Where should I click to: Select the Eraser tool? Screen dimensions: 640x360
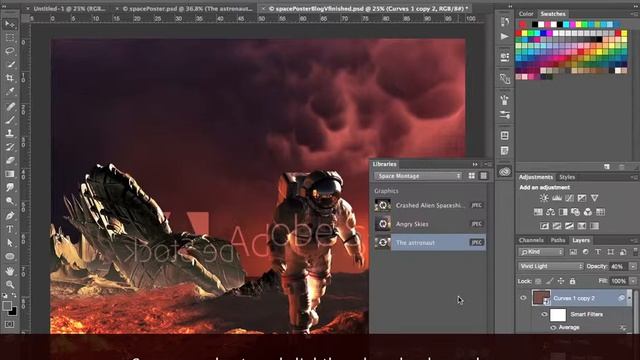point(10,160)
